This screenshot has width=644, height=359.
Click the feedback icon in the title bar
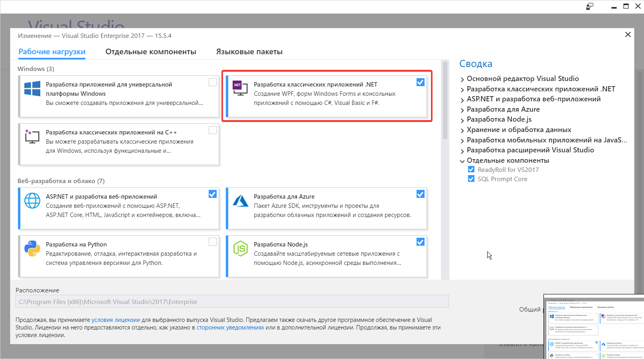tap(590, 6)
